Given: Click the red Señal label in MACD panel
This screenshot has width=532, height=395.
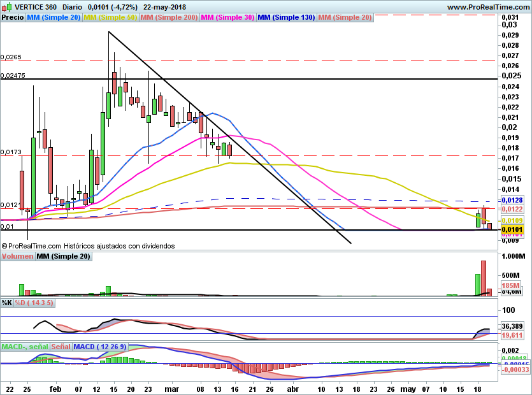Looking at the screenshot, I should point(61,347).
